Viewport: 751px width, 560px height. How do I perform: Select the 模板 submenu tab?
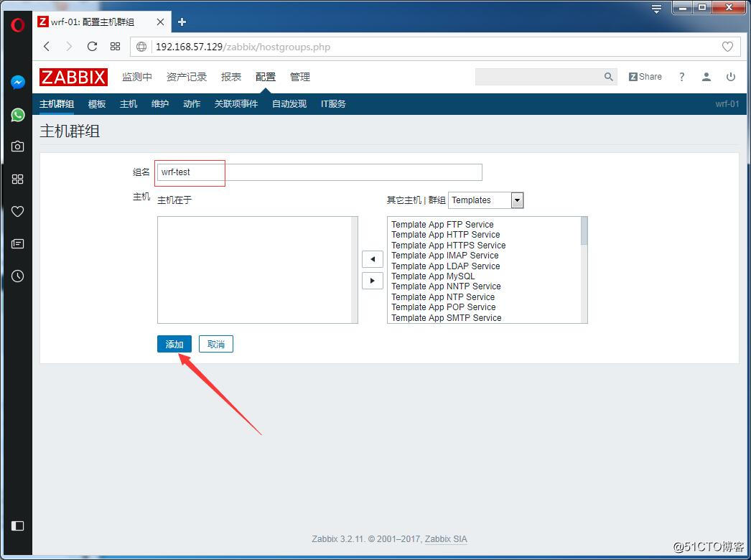[x=97, y=104]
